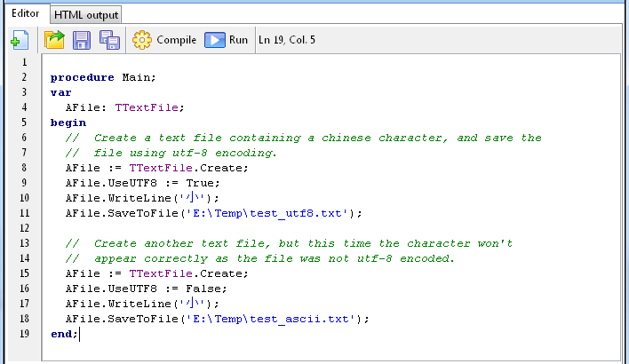Click the Save All double-disk icon
The image size is (629, 364).
tap(109, 40)
